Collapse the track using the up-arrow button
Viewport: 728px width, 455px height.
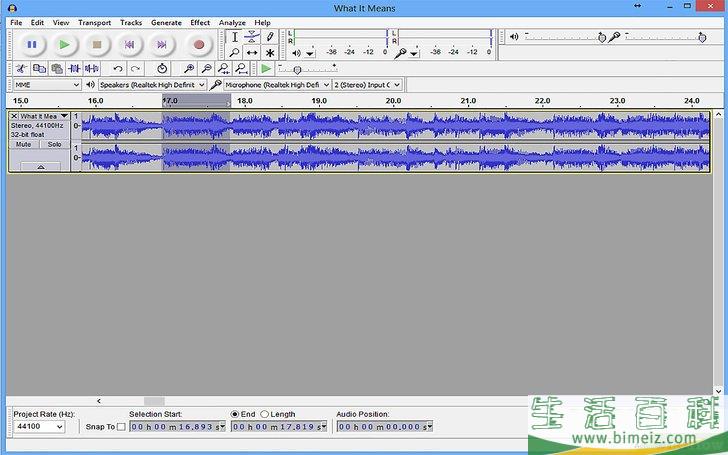point(41,167)
